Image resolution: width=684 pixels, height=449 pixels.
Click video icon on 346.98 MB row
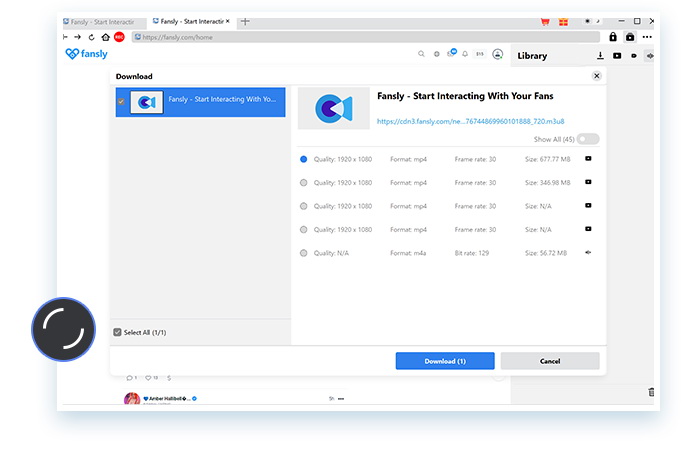[588, 182]
